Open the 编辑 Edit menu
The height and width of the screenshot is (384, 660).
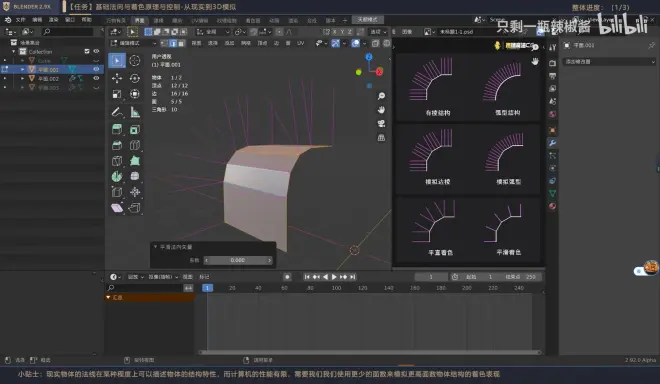pyautogui.click(x=37, y=20)
